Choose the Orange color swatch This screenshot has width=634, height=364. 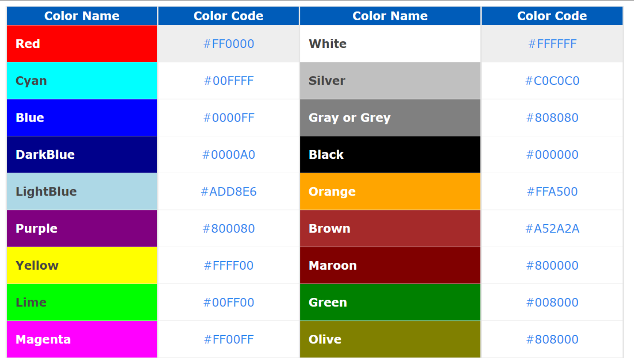[x=390, y=192]
